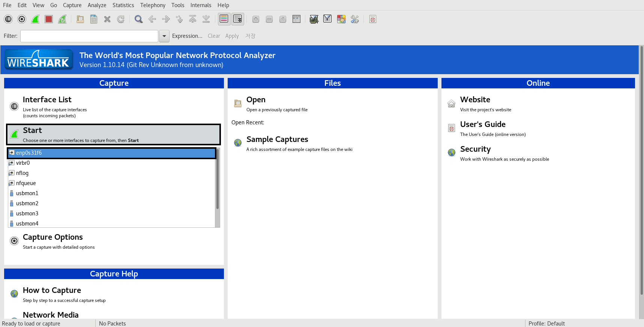Open the View menu

(x=38, y=5)
